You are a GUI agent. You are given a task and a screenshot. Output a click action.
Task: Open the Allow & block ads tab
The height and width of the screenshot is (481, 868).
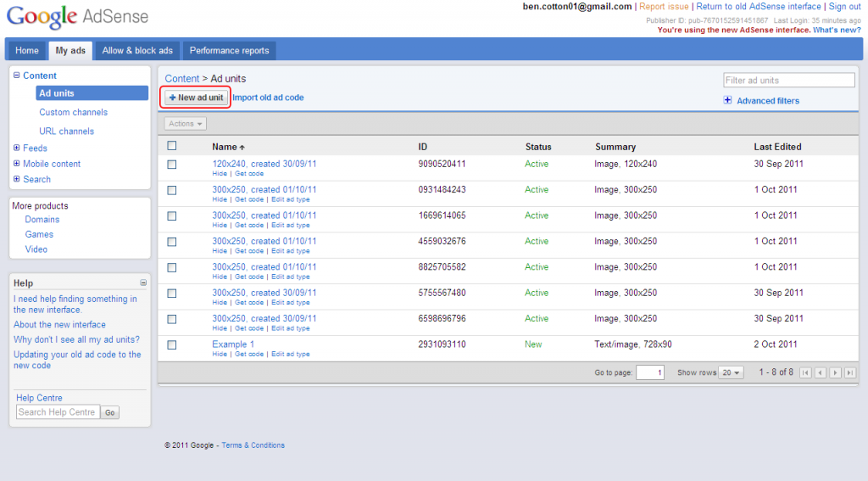pyautogui.click(x=137, y=51)
